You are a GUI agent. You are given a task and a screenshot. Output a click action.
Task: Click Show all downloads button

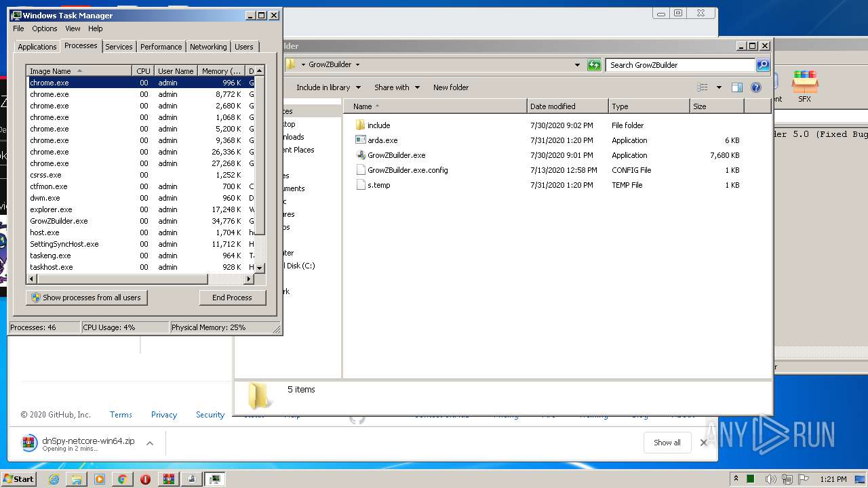667,443
